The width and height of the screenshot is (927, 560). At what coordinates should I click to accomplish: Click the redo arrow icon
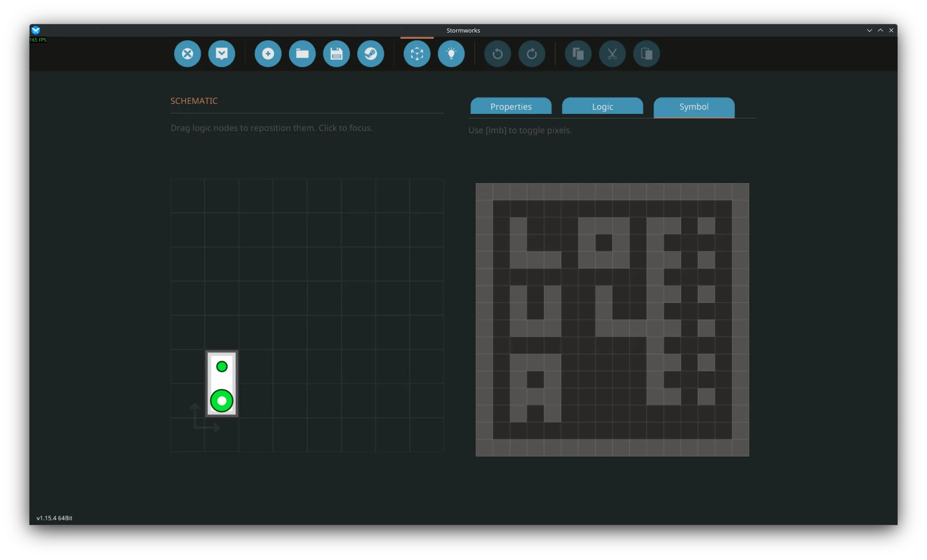[532, 54]
